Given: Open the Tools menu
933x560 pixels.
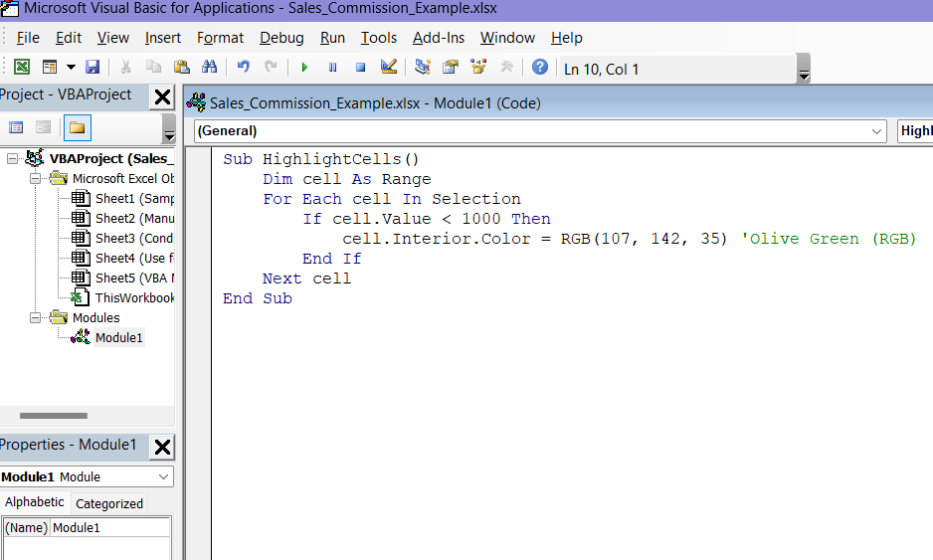Looking at the screenshot, I should pyautogui.click(x=378, y=38).
